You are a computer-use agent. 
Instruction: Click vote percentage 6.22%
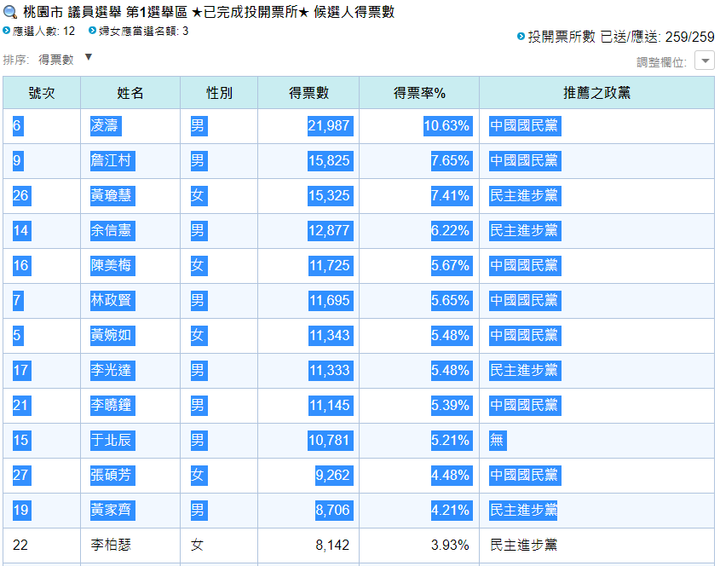452,230
